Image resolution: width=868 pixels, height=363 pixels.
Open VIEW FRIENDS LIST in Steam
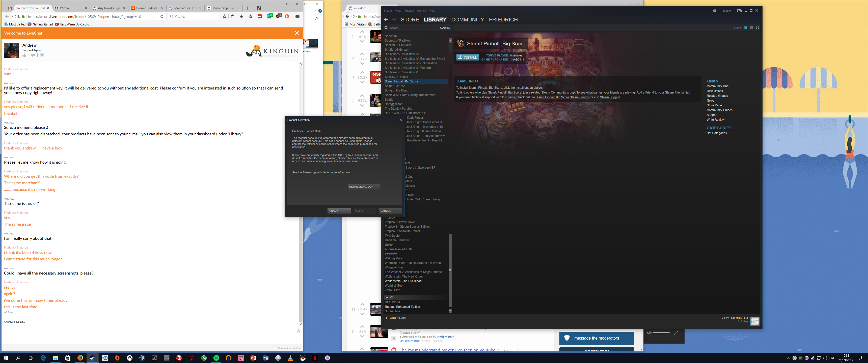click(x=735, y=318)
